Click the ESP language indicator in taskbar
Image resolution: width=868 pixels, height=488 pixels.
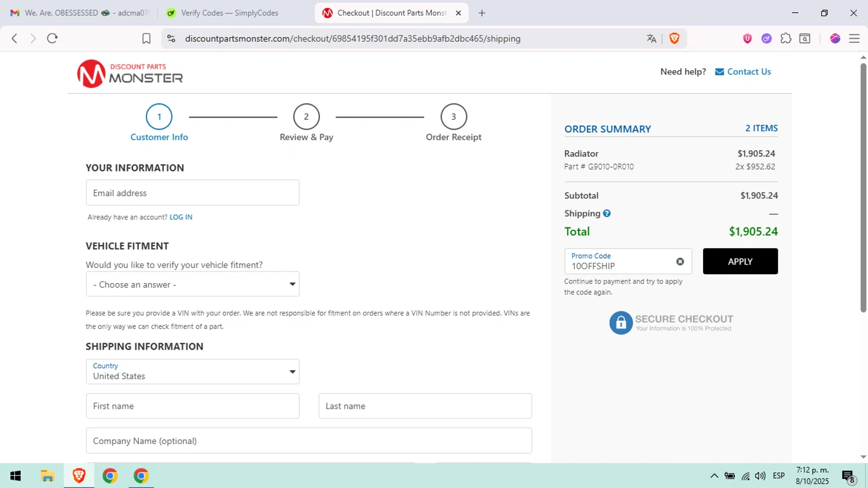(x=779, y=476)
